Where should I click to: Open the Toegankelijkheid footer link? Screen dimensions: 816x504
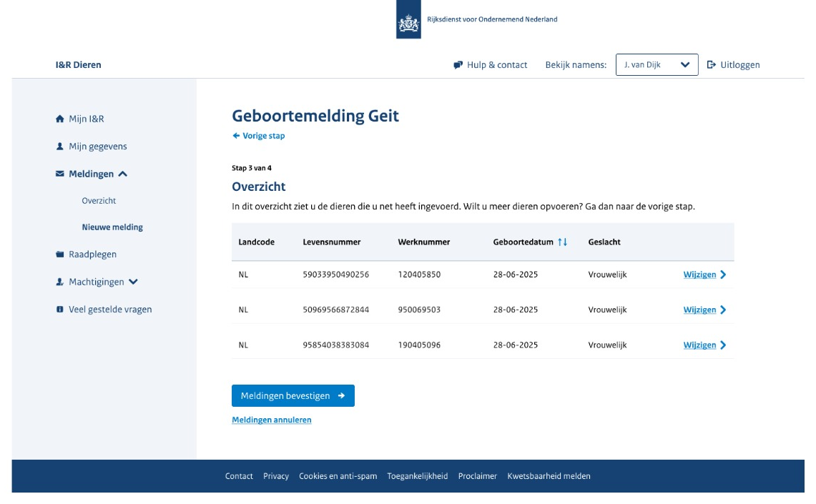pyautogui.click(x=418, y=476)
